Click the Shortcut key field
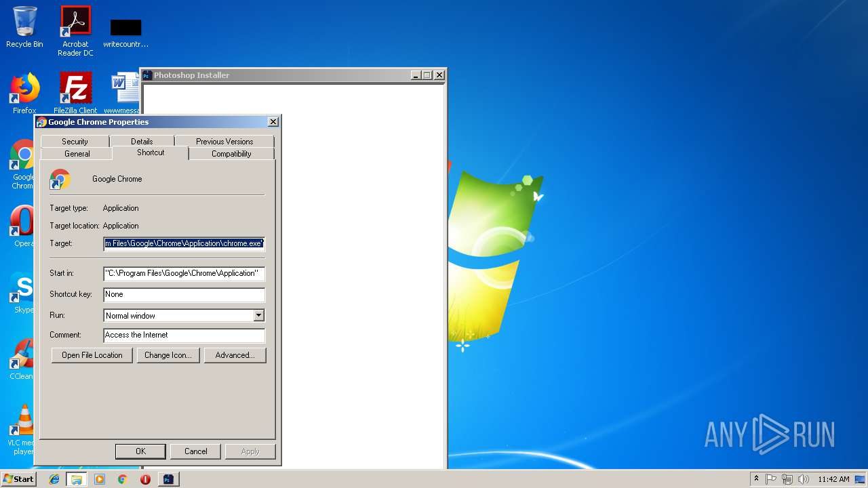The image size is (868, 488). pos(184,294)
